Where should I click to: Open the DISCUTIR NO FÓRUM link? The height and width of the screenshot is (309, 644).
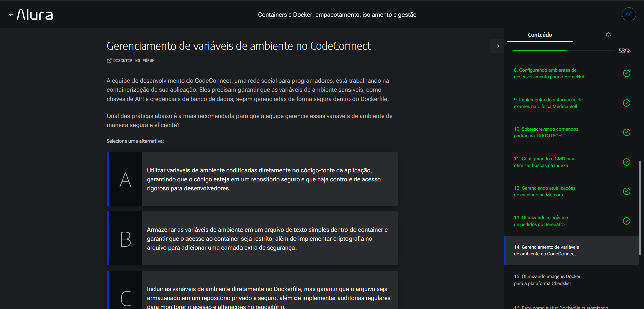134,61
